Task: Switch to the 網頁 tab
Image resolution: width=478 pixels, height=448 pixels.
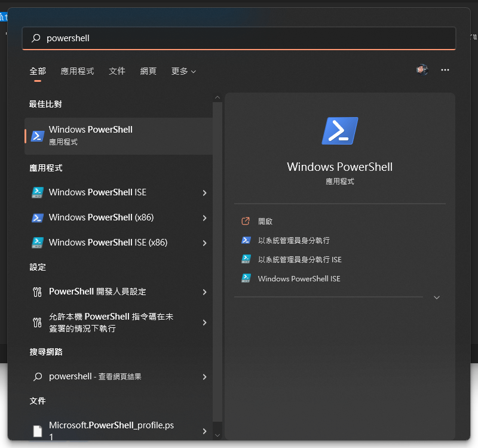Action: pyautogui.click(x=148, y=71)
